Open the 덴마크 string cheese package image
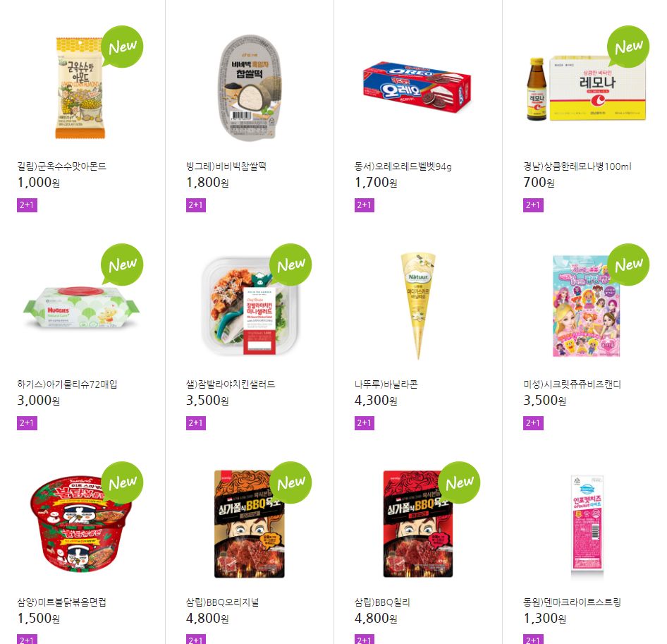This screenshot has width=667, height=644. (x=587, y=528)
